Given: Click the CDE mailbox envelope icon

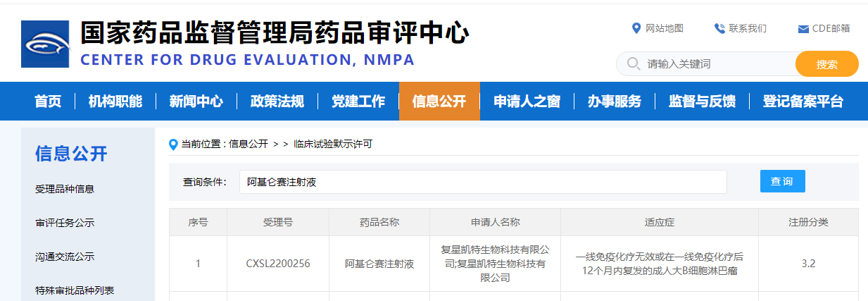Looking at the screenshot, I should coord(803,29).
